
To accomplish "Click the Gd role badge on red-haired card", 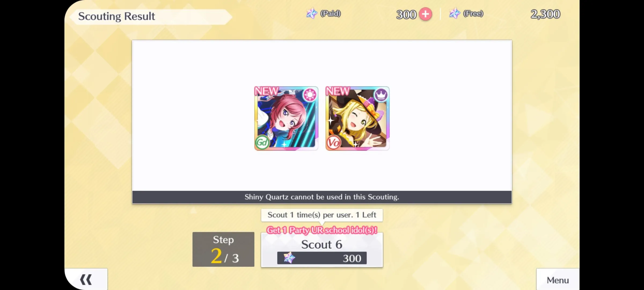I will tap(262, 143).
